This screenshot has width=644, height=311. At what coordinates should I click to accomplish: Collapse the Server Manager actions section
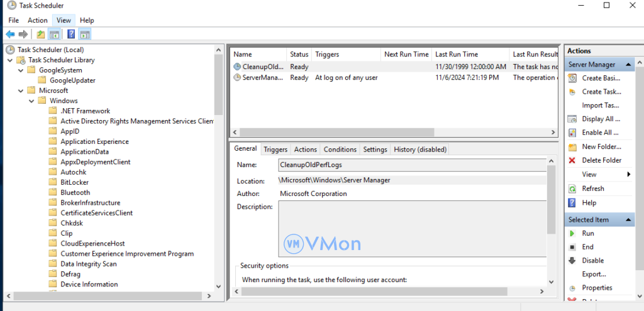pyautogui.click(x=628, y=65)
